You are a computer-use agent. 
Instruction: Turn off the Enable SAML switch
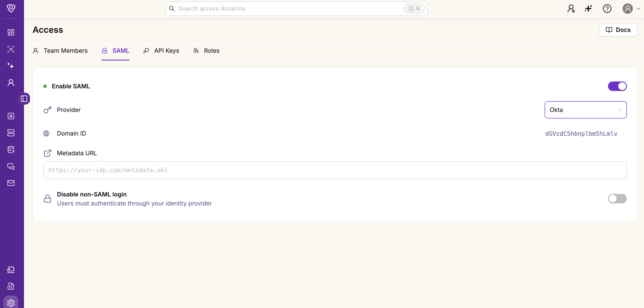click(617, 86)
